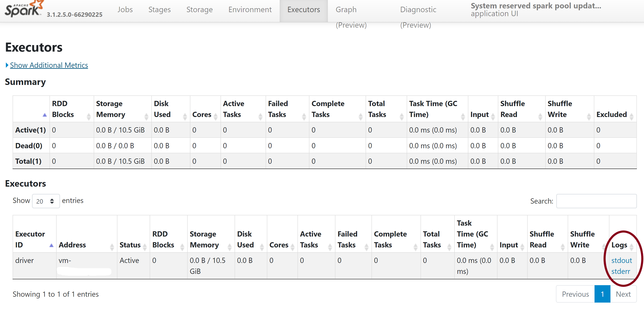Viewport: 644px width, 316px height.
Task: Open the Environment tab
Action: click(x=250, y=9)
